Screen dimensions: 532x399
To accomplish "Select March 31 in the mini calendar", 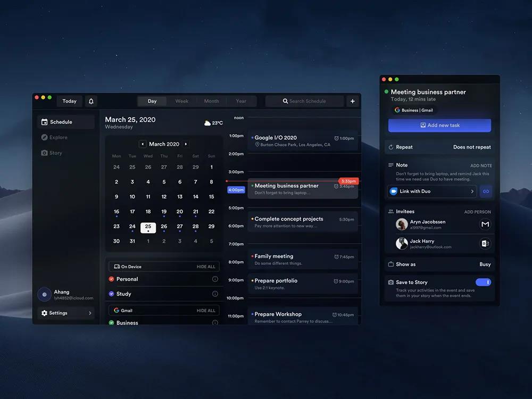I will [x=132, y=241].
